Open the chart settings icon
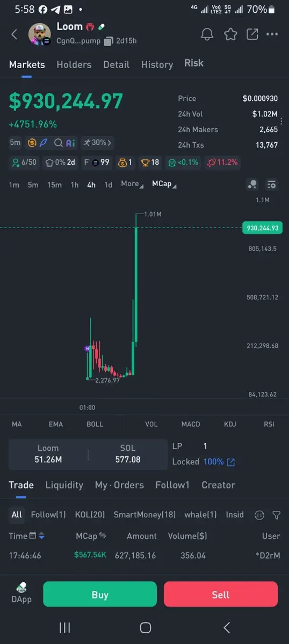 [x=271, y=184]
